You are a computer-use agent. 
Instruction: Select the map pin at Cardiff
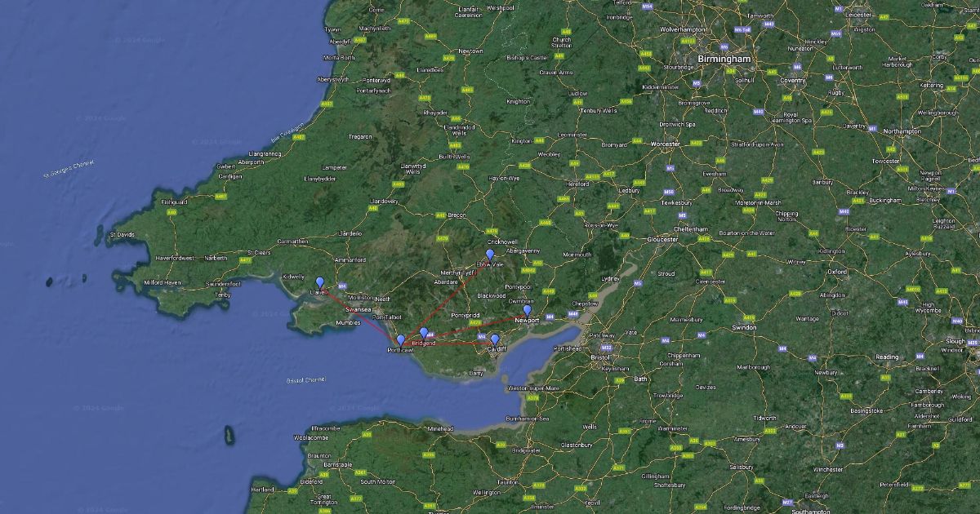[x=494, y=339]
